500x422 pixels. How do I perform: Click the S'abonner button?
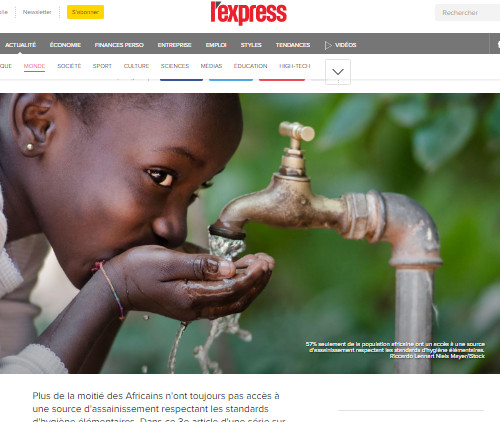click(85, 12)
